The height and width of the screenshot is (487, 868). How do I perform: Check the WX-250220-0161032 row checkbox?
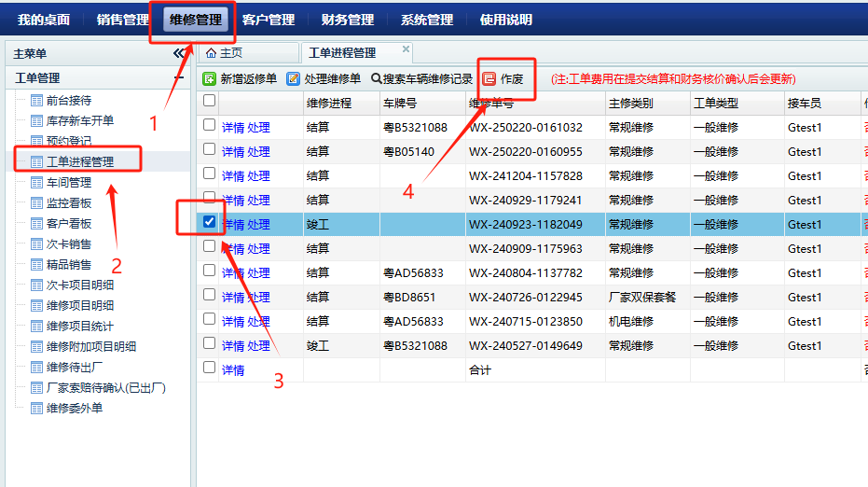pos(210,125)
